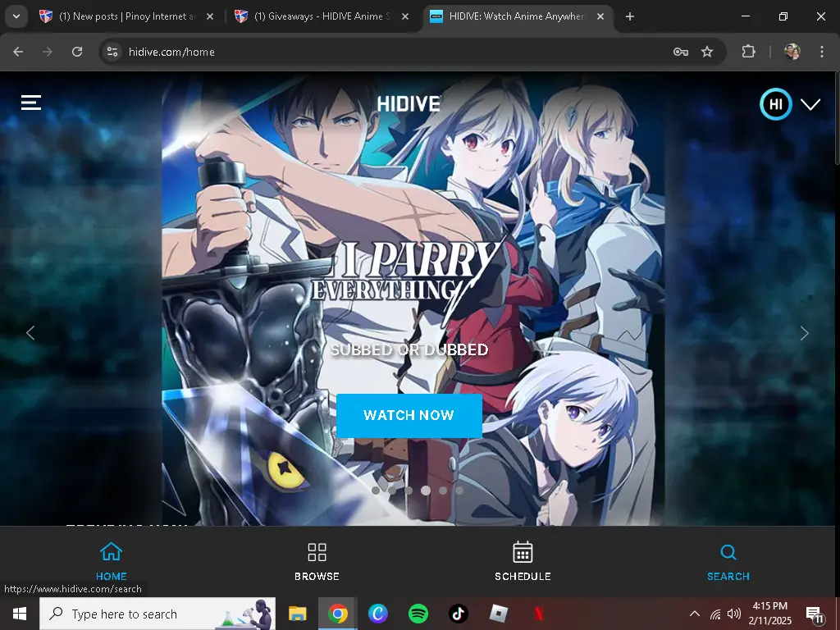Open the Wi-Fi network icon
840x630 pixels.
coord(715,614)
